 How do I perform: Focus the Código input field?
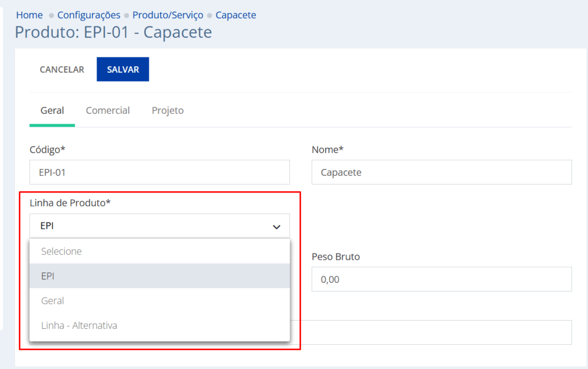(160, 172)
